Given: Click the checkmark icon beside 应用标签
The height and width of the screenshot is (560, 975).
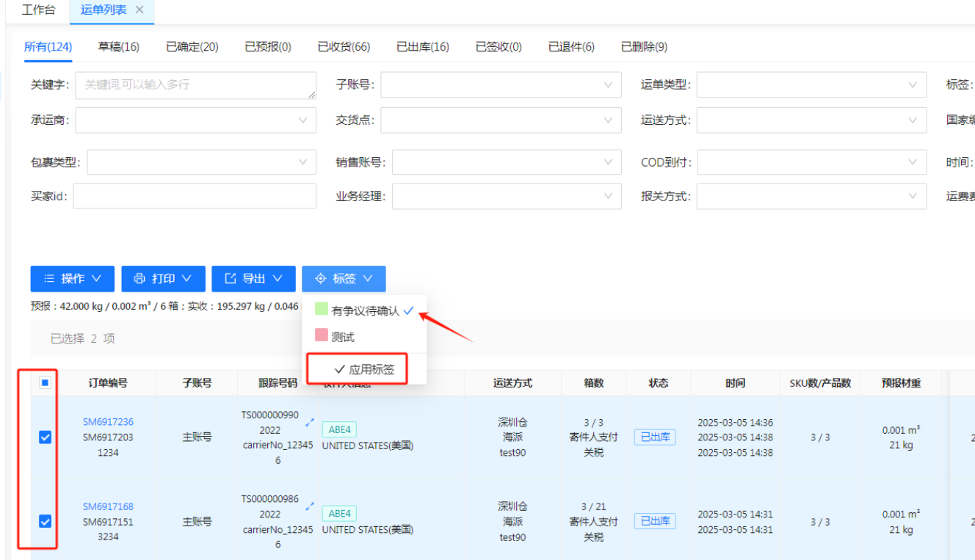Looking at the screenshot, I should [339, 369].
